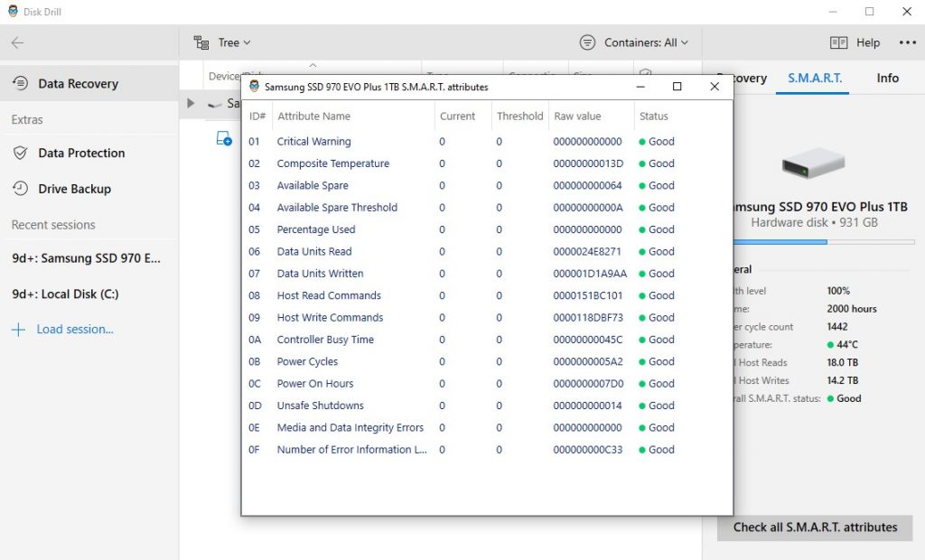Click the plus icon beside Load session
This screenshot has width=925, height=560.
[x=18, y=330]
